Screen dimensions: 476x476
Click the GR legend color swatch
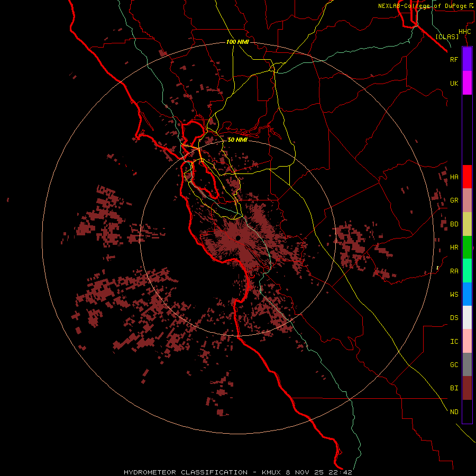click(467, 200)
